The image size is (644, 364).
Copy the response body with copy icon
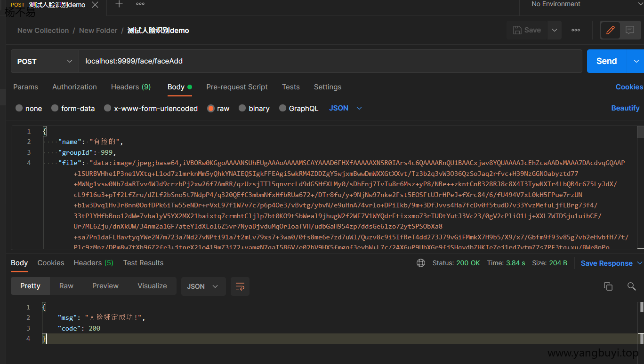tap(608, 286)
